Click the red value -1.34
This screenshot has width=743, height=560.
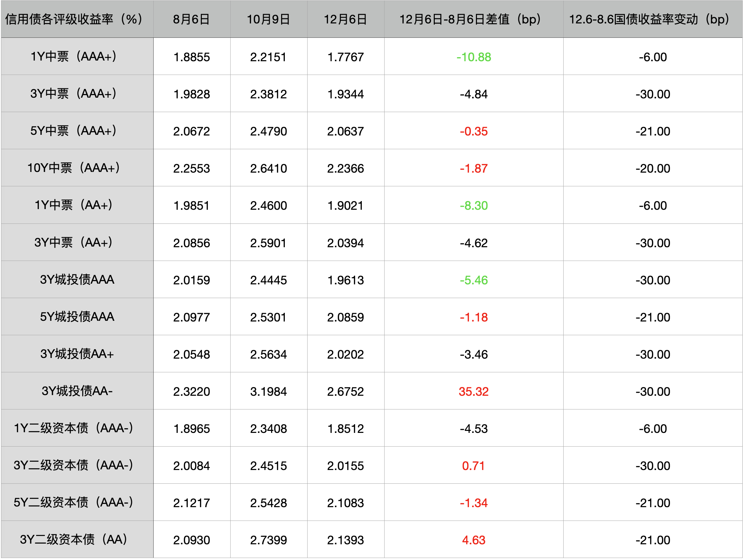pos(474,503)
